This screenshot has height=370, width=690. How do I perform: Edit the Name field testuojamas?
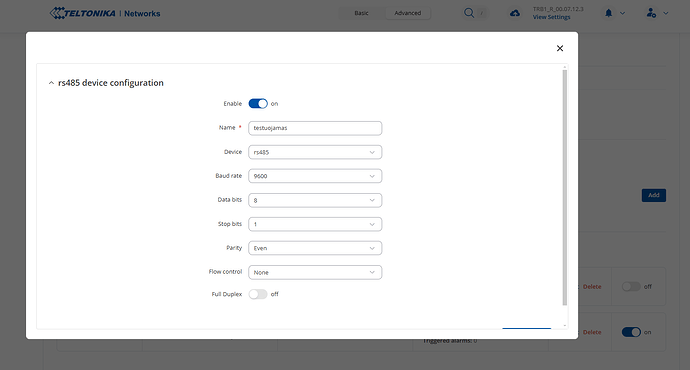[315, 128]
